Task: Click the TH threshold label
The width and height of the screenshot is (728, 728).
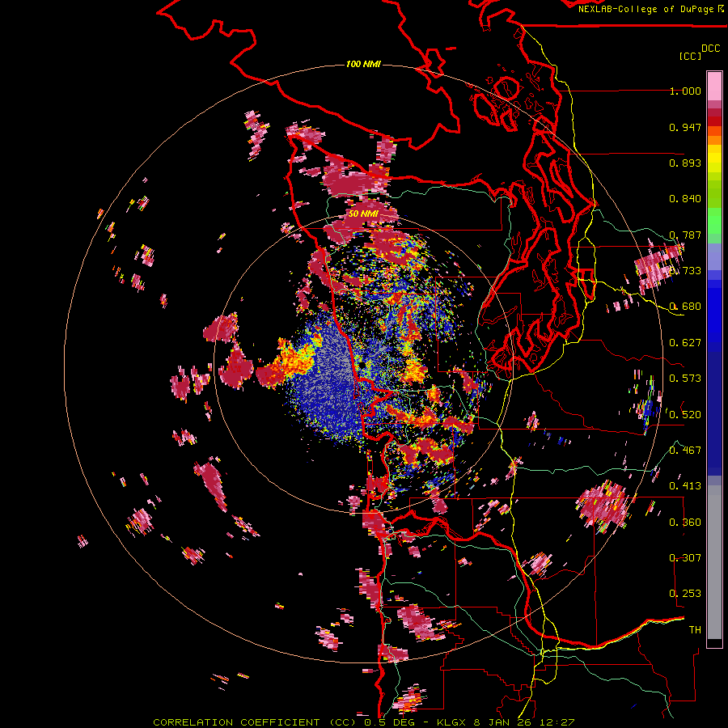Action: pos(695,630)
